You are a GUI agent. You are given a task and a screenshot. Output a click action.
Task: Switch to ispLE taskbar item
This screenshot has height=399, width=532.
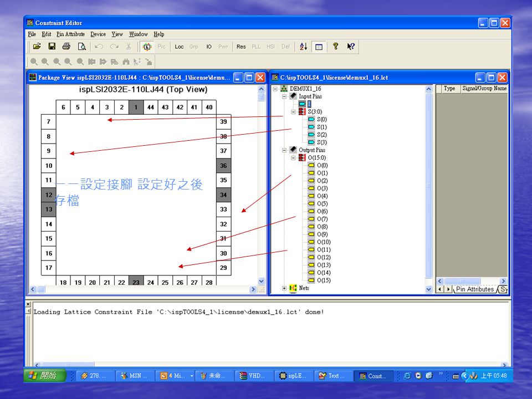click(x=294, y=376)
